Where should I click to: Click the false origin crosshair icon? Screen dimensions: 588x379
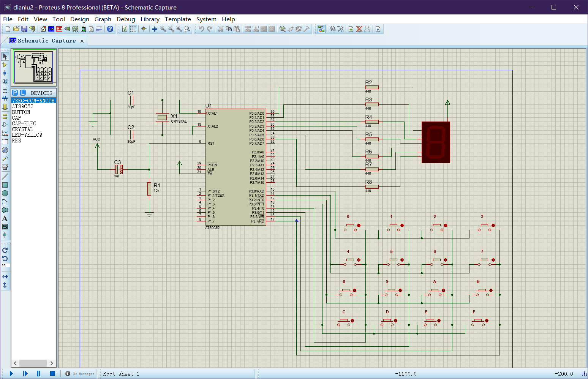tap(144, 29)
